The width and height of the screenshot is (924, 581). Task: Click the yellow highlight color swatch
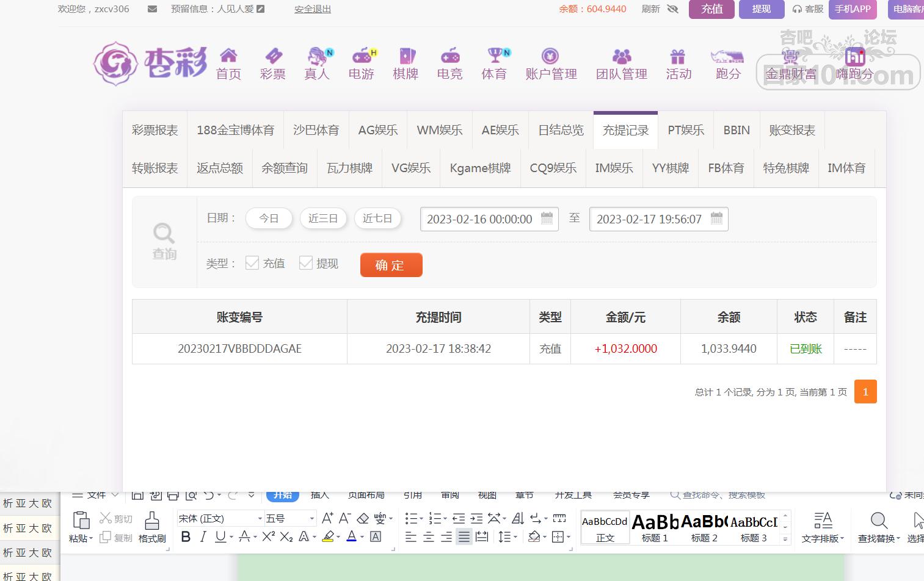328,536
